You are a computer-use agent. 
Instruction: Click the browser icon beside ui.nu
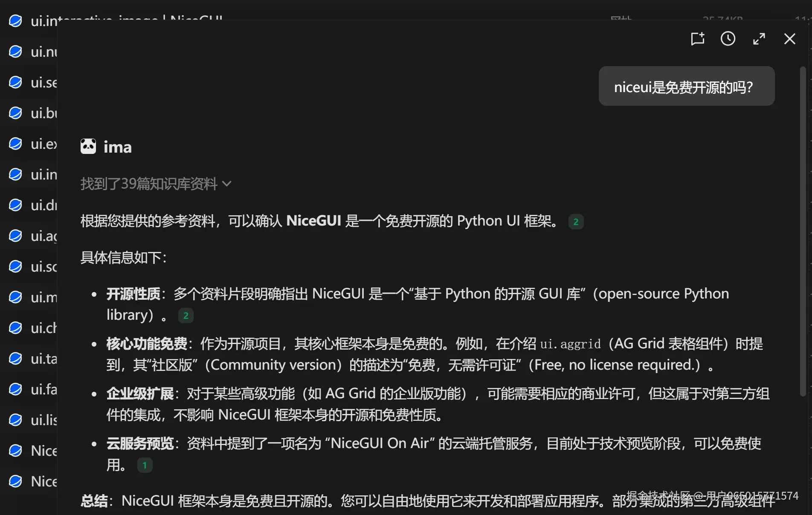tap(15, 52)
